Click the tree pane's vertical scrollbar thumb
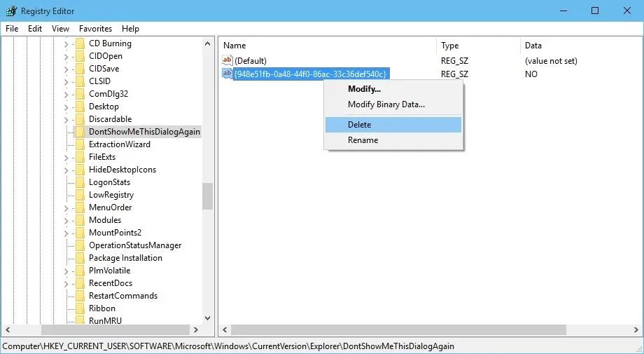 click(207, 196)
